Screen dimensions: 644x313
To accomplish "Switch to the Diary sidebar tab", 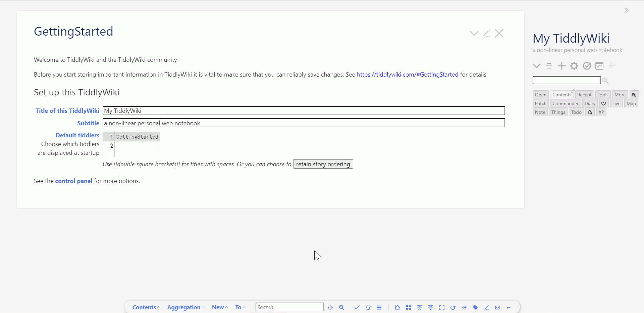I will pos(590,103).
